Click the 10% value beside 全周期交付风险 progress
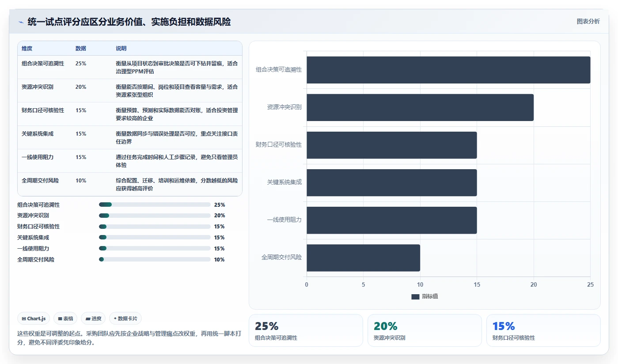 [x=220, y=260]
